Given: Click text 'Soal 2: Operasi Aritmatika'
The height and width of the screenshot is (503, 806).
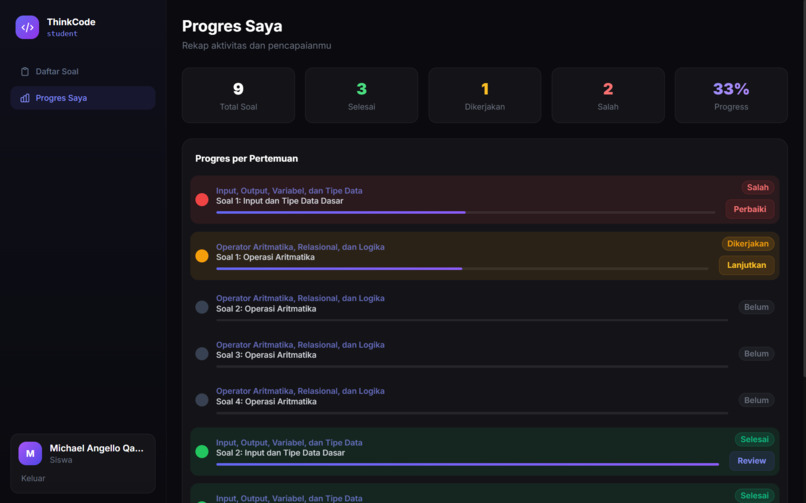Looking at the screenshot, I should tap(266, 309).
